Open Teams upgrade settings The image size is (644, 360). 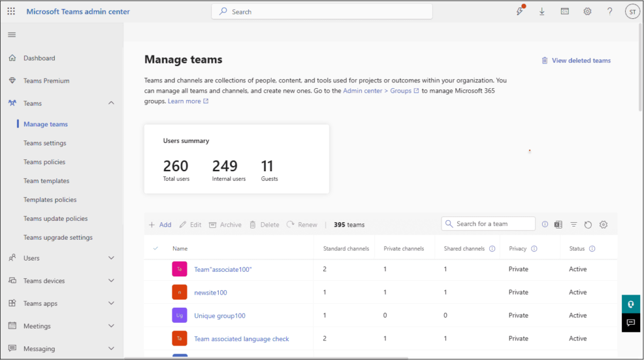[x=58, y=237]
